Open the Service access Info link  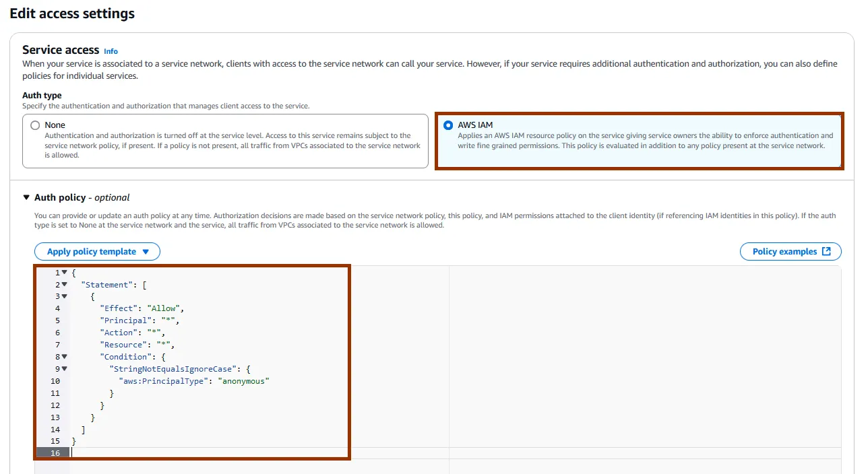[111, 51]
